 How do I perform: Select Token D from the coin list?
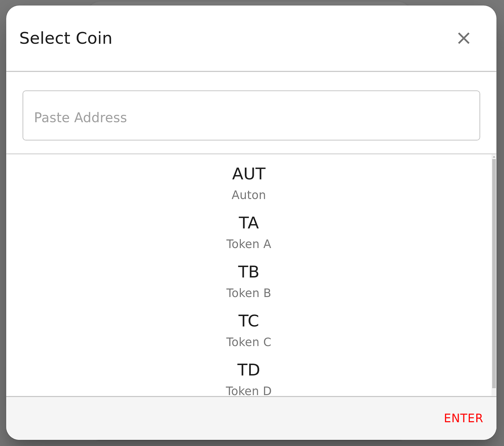249,378
